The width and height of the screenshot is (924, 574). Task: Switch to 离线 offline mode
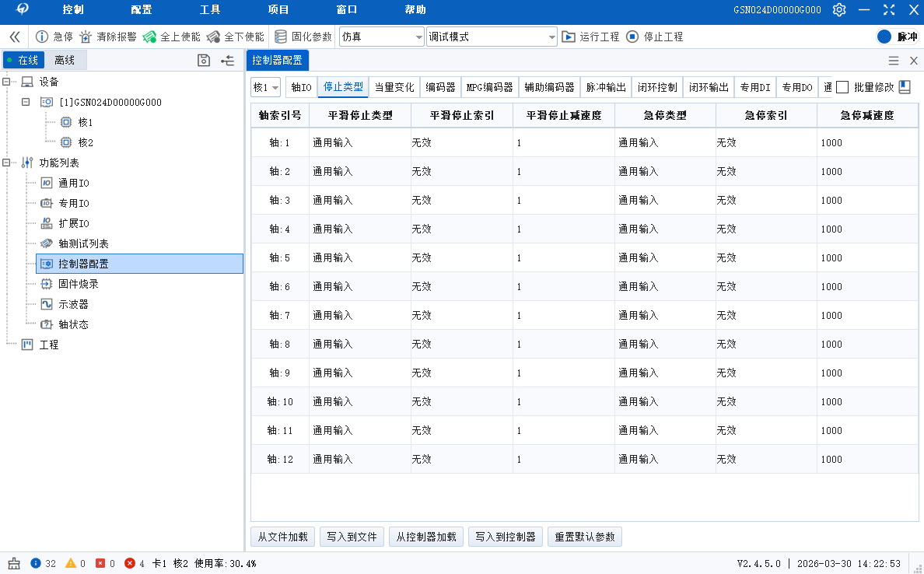pyautogui.click(x=65, y=60)
